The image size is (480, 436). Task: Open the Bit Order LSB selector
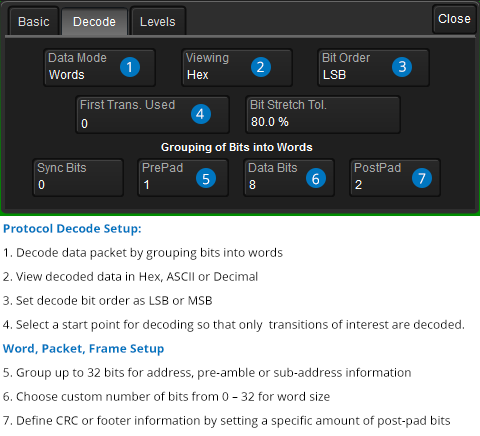[x=373, y=68]
